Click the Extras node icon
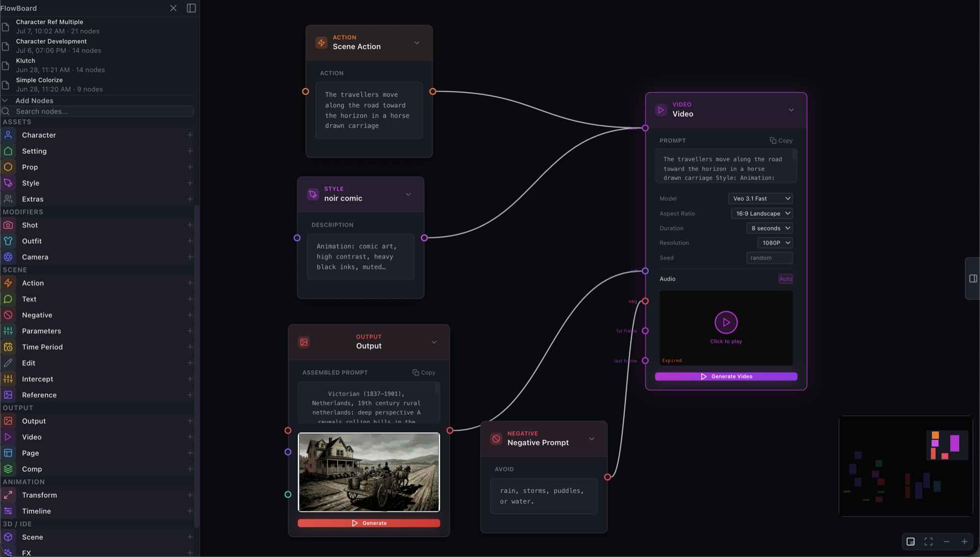Screen dimensions: 980x557 click(x=8, y=199)
